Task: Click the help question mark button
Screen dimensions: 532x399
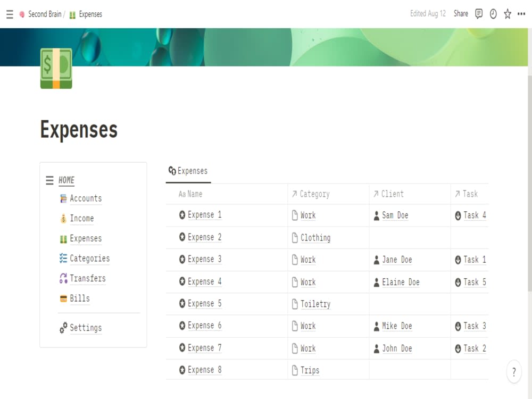Action: (x=513, y=372)
